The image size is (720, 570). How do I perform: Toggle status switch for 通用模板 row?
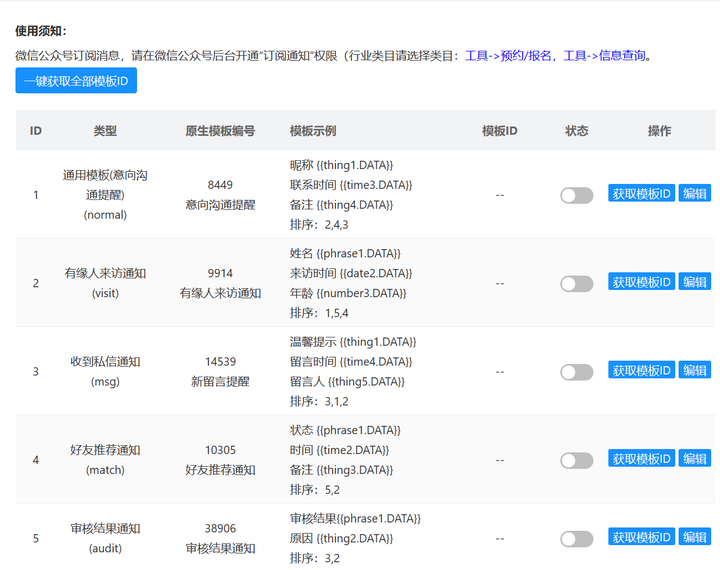577,195
